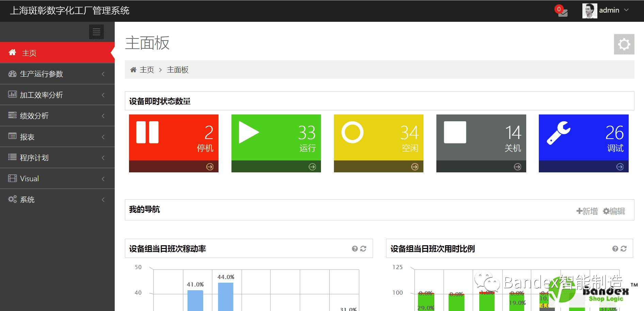Click the arrow at bottom of 运行 tile
The width and height of the screenshot is (644, 311).
[312, 167]
